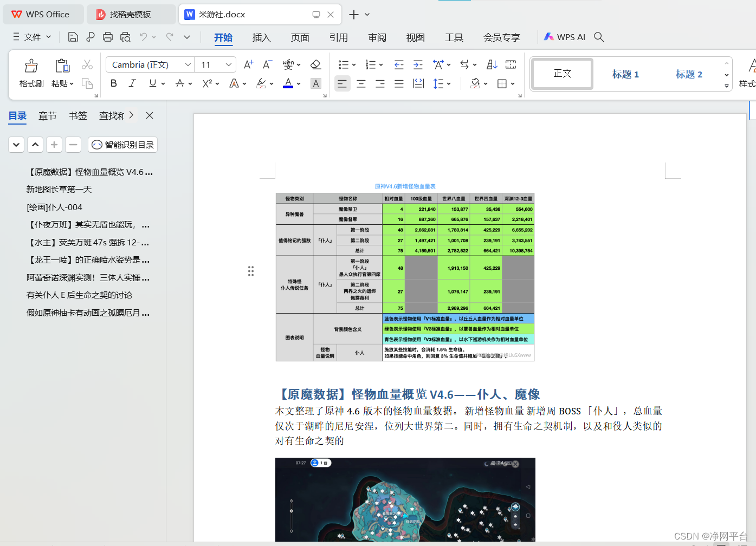Decrease font size with A- icon
Viewport: 756px width, 546px height.
point(267,65)
